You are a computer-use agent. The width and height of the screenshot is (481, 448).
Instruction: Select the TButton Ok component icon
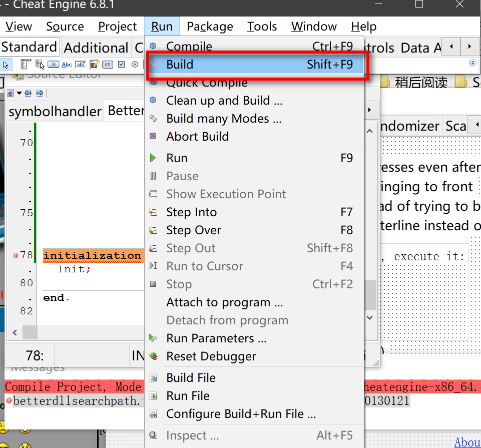[x=54, y=65]
